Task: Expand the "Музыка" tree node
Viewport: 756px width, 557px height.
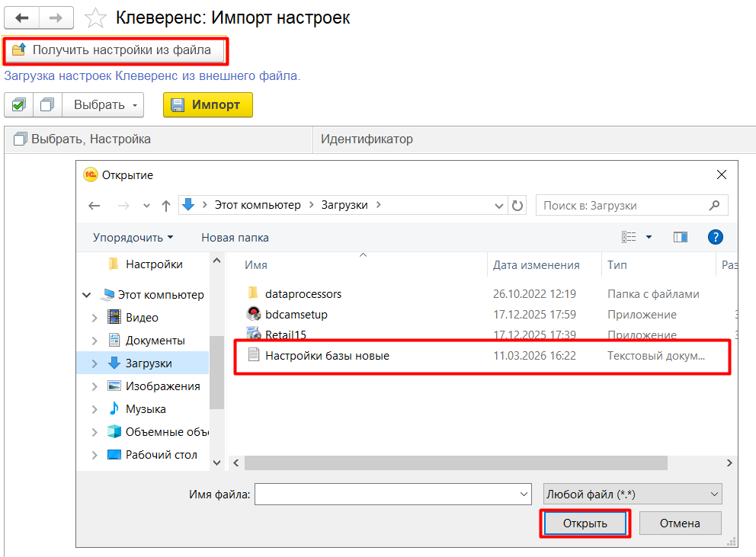Action: [94, 409]
